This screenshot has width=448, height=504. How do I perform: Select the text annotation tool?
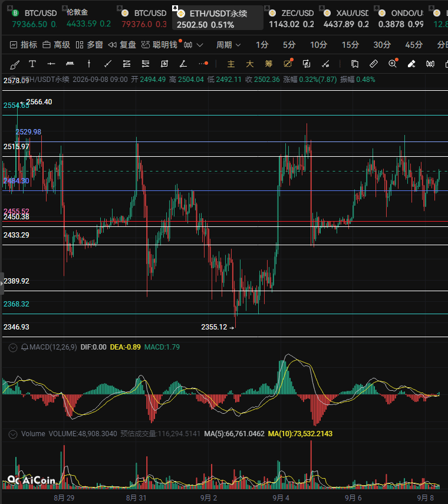click(32, 64)
